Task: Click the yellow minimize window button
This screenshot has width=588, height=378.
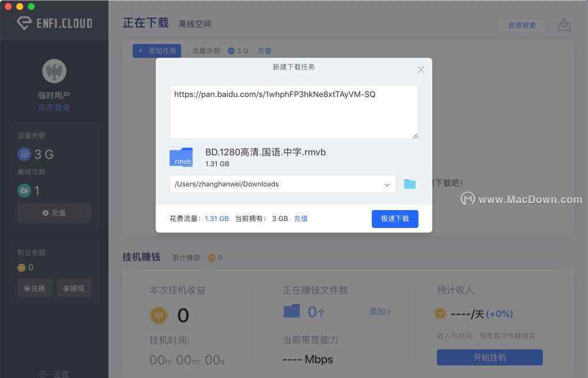Action: [20, 6]
